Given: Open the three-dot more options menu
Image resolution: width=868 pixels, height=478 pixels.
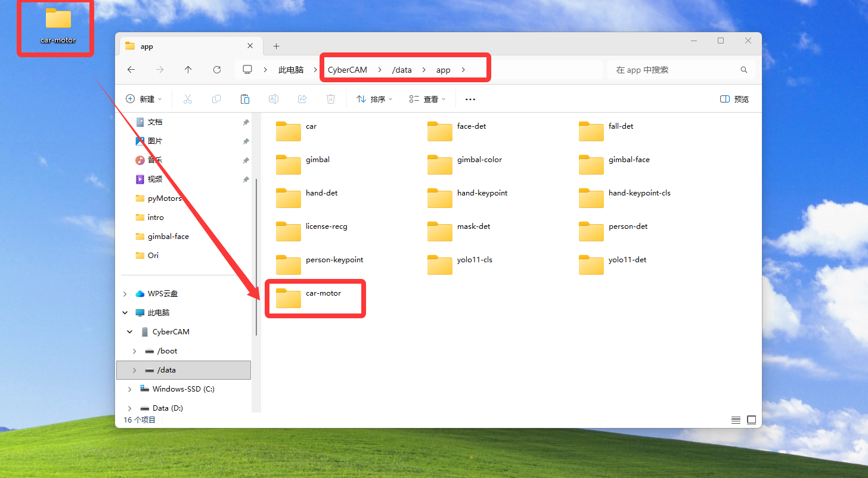Looking at the screenshot, I should tap(470, 99).
